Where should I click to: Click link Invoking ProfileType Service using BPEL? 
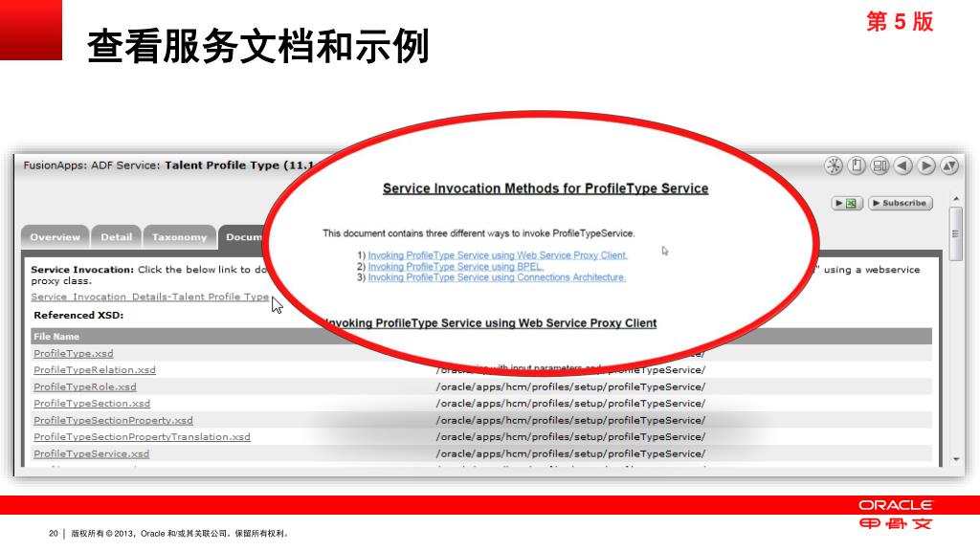tap(456, 266)
